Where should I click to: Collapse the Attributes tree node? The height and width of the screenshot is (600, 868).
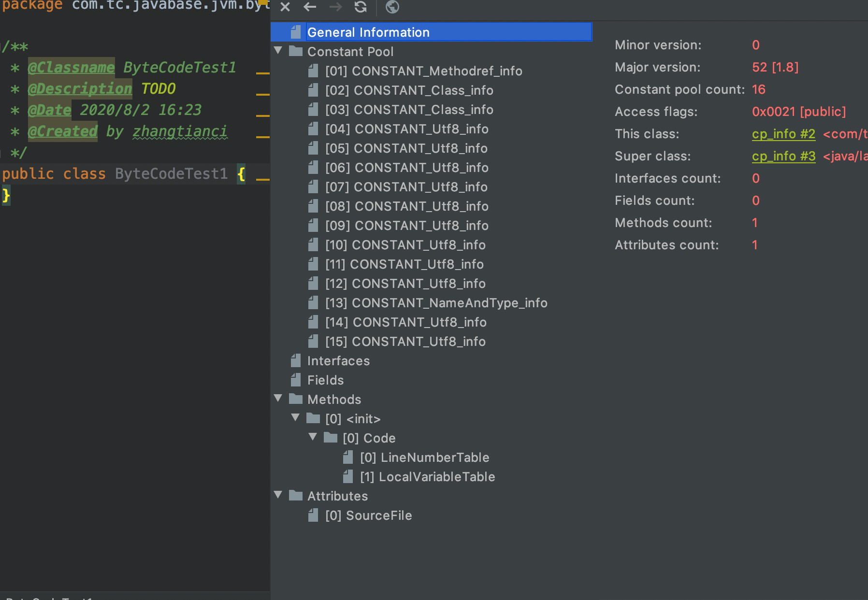[278, 495]
